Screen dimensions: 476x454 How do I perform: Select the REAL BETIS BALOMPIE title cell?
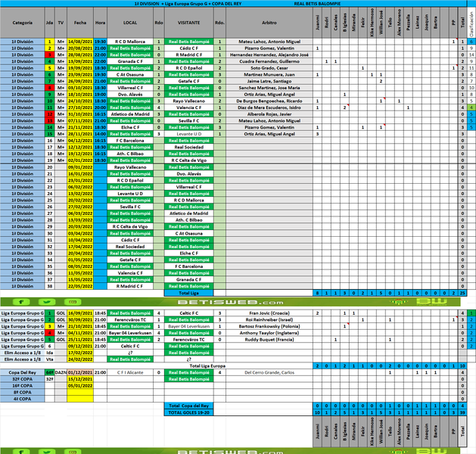(x=317, y=4)
